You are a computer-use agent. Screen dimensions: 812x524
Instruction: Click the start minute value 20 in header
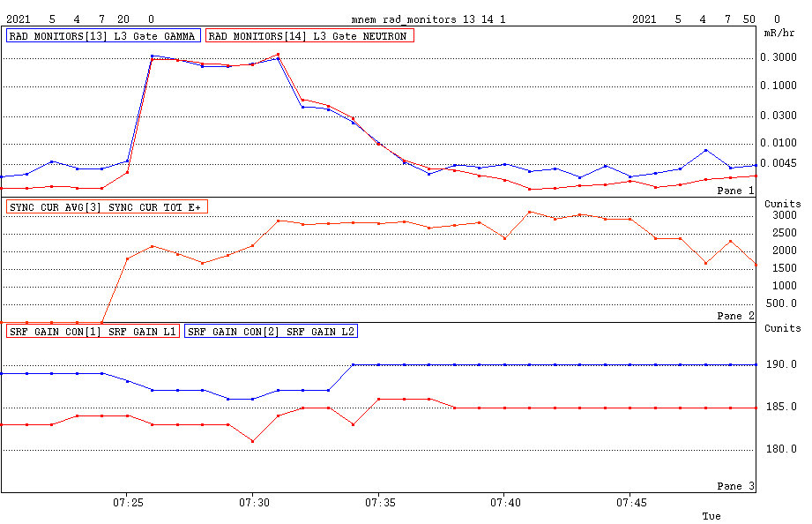click(x=123, y=19)
